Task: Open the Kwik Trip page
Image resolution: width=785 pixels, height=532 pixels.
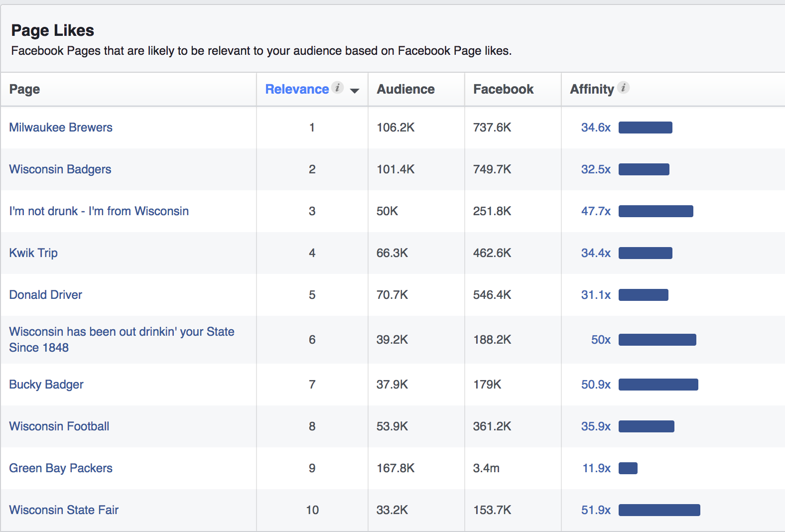Action: 33,253
